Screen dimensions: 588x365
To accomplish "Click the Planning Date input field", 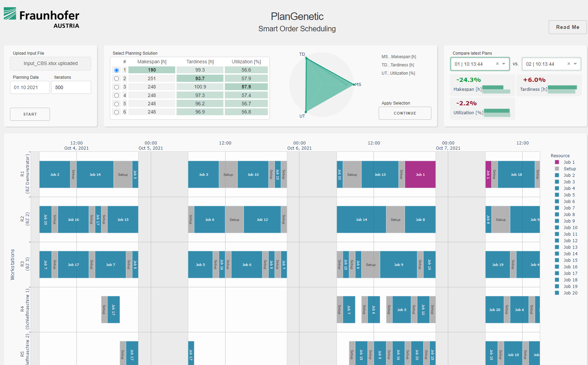I will [30, 87].
